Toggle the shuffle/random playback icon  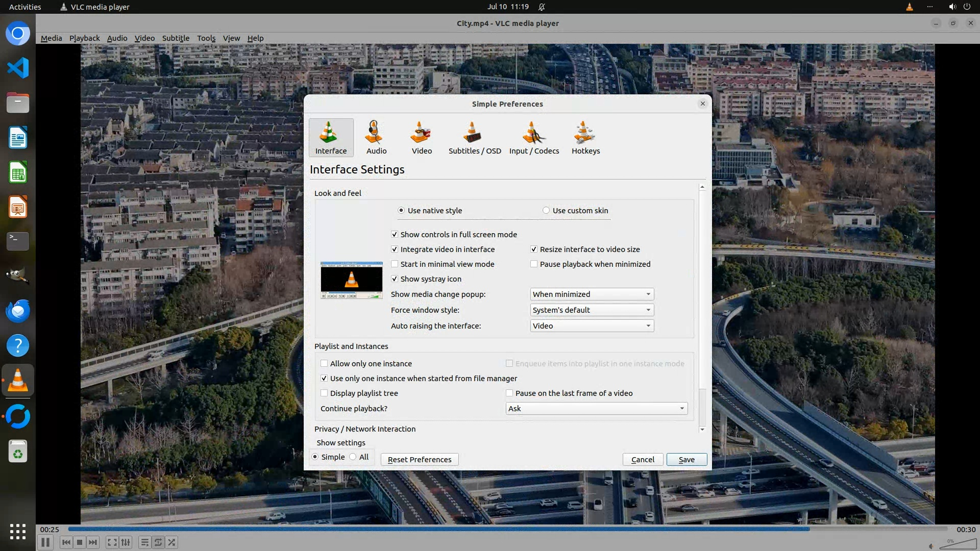(x=172, y=542)
